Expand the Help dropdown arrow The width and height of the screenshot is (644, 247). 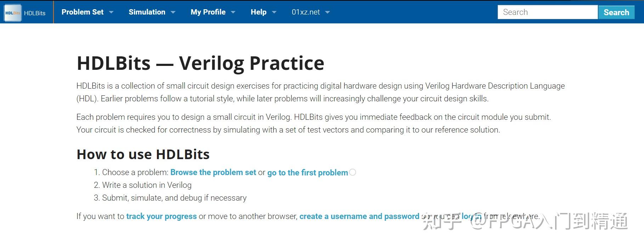pyautogui.click(x=274, y=12)
